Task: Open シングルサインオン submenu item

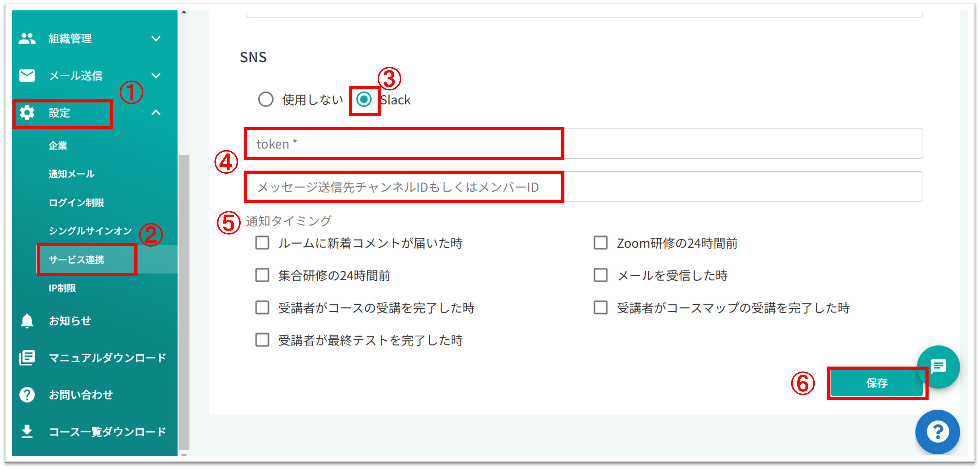Action: coord(90,231)
